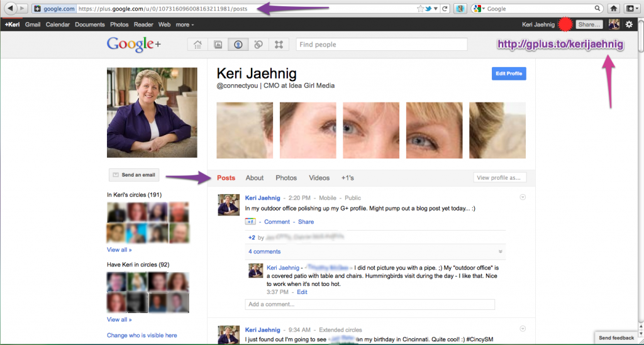
Task: Click Change who is visible here link
Action: tap(142, 335)
